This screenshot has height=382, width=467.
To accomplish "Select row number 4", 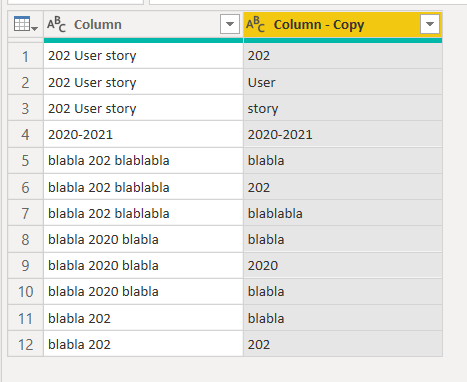I will point(26,134).
